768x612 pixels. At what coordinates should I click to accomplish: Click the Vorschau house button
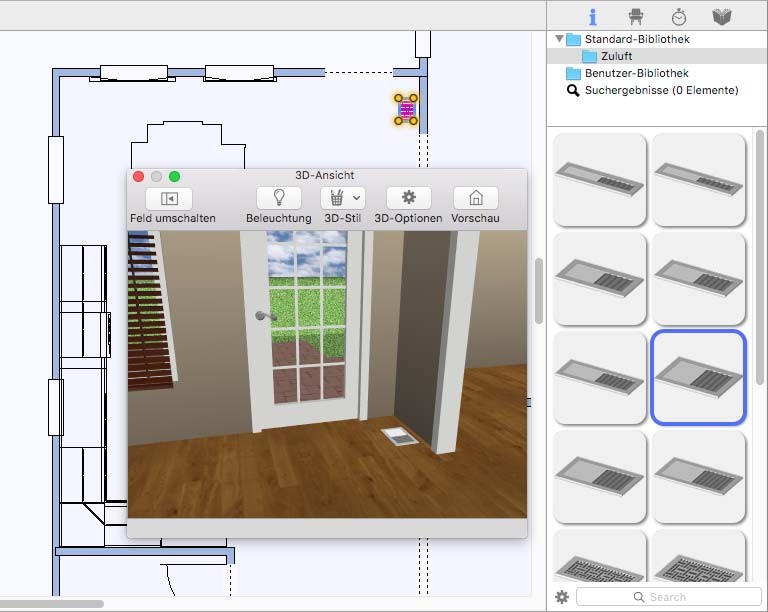[x=476, y=198]
